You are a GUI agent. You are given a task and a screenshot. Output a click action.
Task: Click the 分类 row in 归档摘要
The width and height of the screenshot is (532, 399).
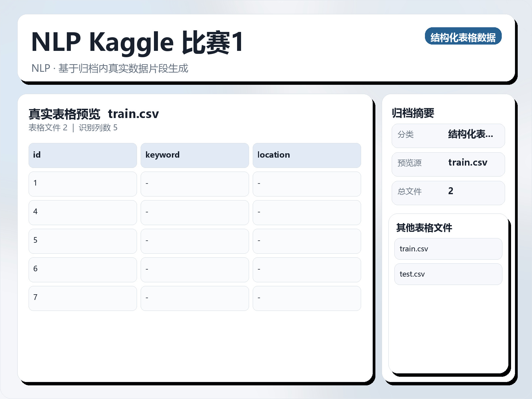click(x=448, y=135)
